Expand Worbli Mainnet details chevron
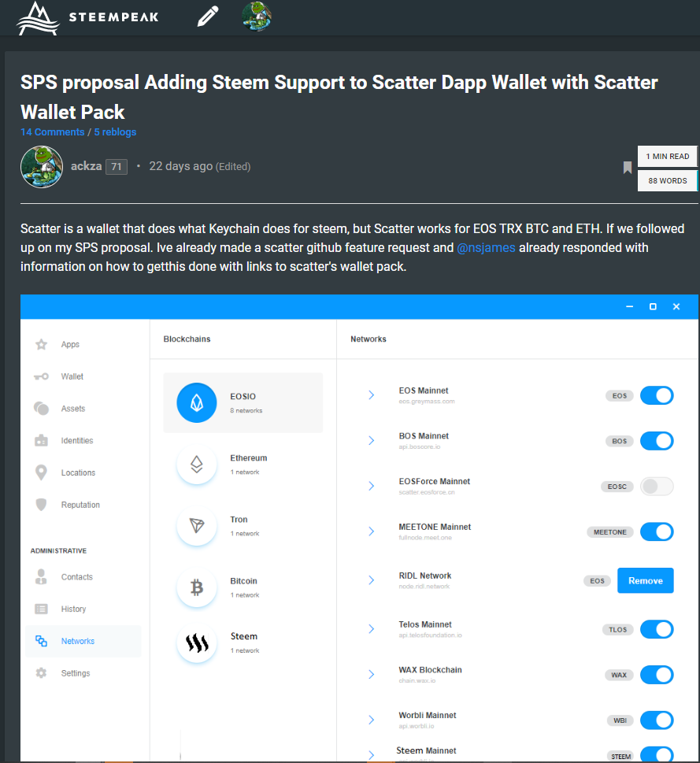700x763 pixels. tap(371, 720)
